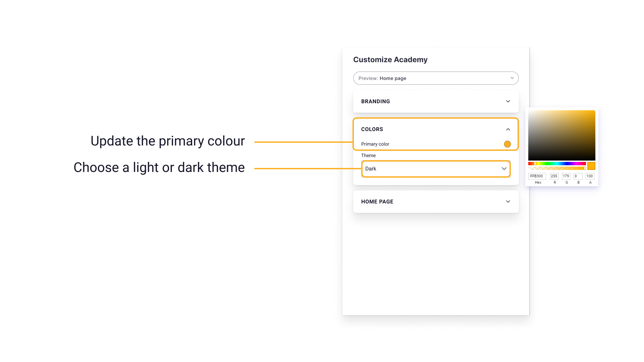Image resolution: width=644 pixels, height=362 pixels.
Task: Collapse the Colors section chevron
Action: (508, 129)
